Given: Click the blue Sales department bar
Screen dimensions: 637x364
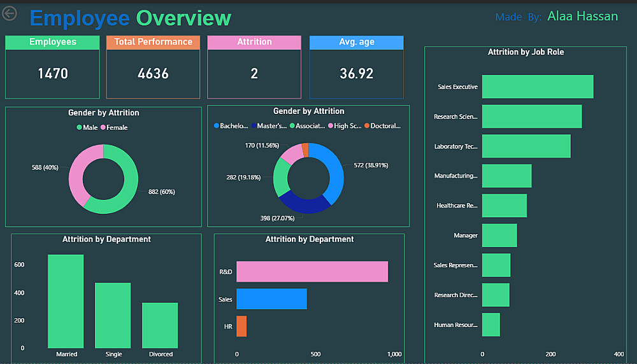Looking at the screenshot, I should click(x=271, y=299).
